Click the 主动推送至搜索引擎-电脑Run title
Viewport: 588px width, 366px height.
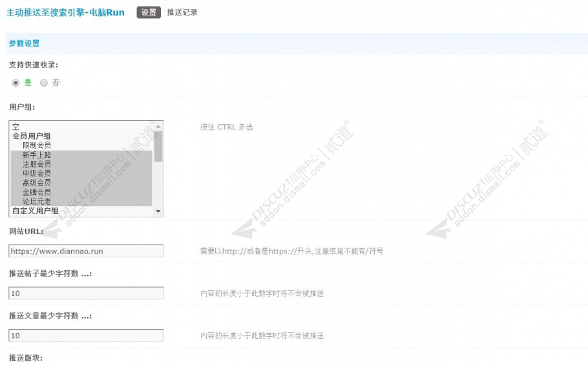(66, 12)
